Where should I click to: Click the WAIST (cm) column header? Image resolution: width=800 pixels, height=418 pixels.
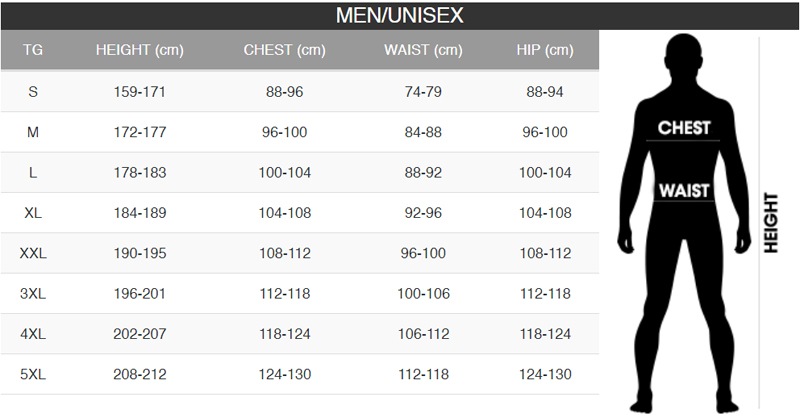(423, 50)
